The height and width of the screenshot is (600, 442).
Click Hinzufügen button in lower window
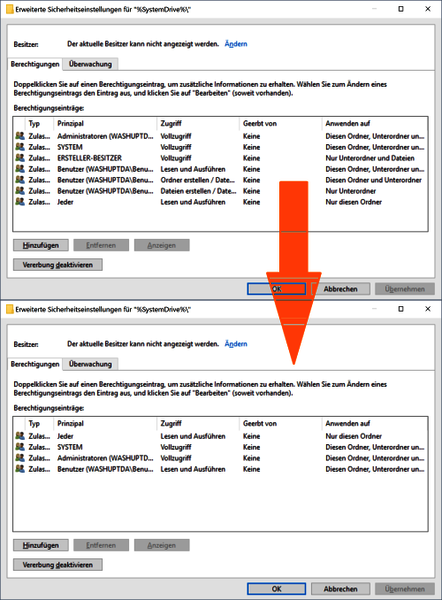[41, 545]
